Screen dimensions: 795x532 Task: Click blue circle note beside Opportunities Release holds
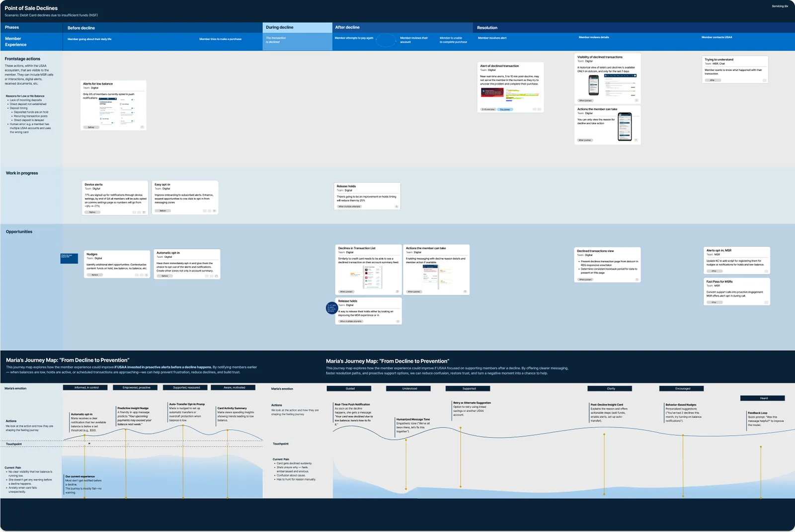331,308
